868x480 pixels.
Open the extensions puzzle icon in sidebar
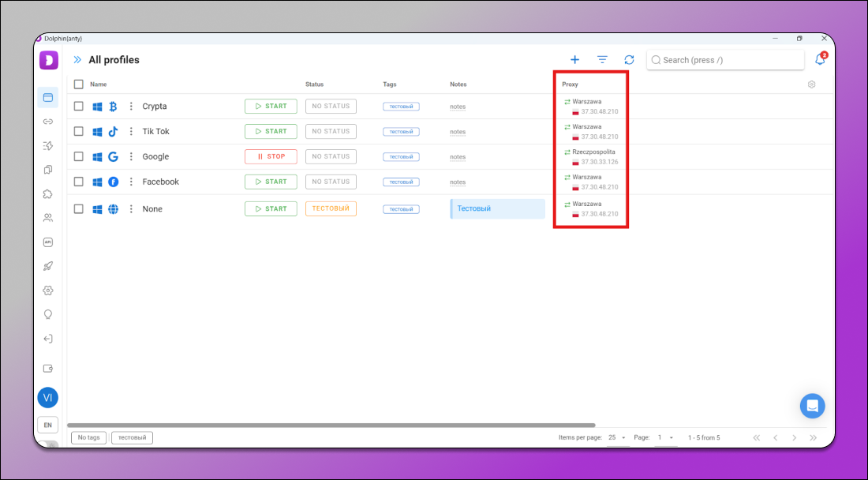tap(48, 194)
